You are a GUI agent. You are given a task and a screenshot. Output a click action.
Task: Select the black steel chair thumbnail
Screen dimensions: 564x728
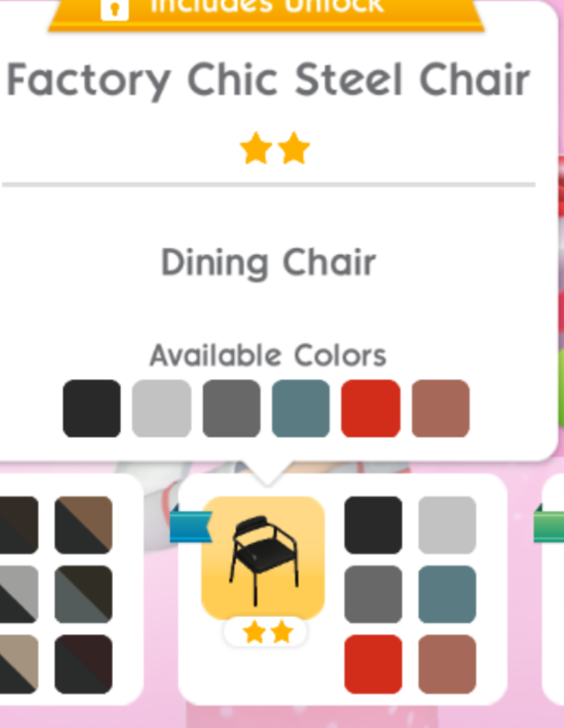(x=262, y=558)
